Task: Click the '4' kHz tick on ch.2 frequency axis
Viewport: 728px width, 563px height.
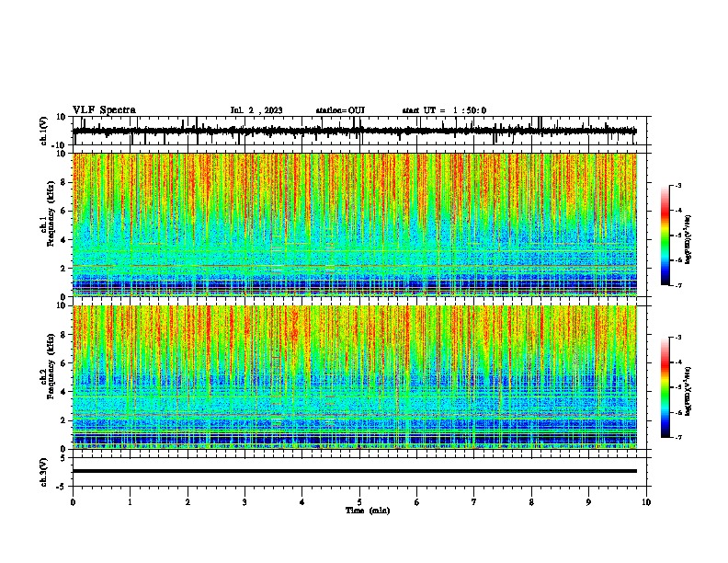Action: [63, 392]
